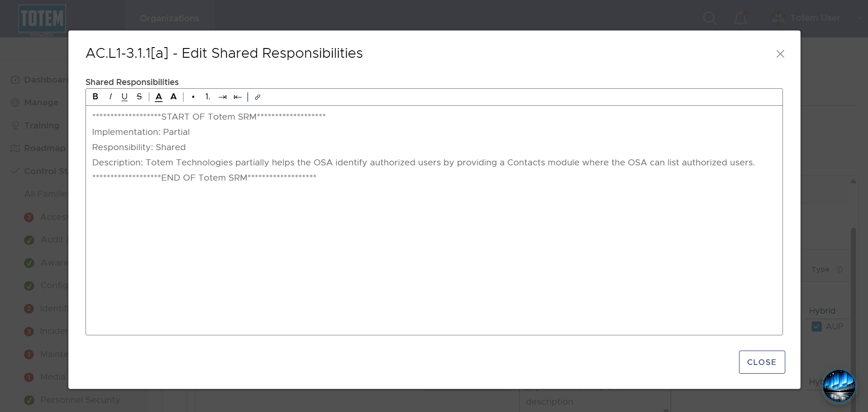Open Manage in the sidebar
Image resolution: width=868 pixels, height=412 pixels.
click(35, 103)
